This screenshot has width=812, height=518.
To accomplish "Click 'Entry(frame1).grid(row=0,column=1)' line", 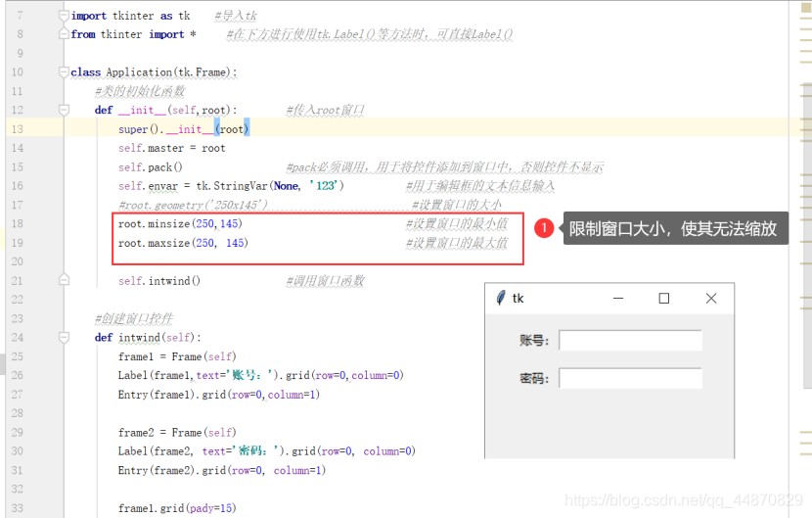I will pyautogui.click(x=219, y=395).
